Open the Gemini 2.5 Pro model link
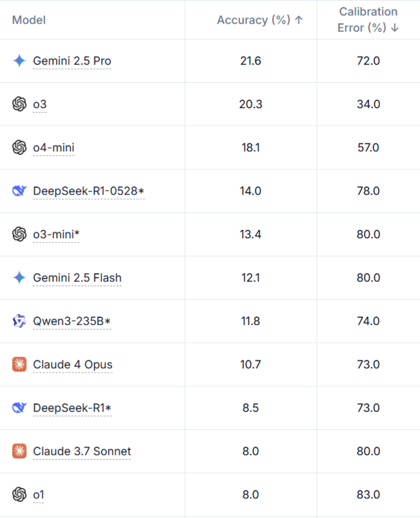420x518 pixels. click(x=72, y=61)
